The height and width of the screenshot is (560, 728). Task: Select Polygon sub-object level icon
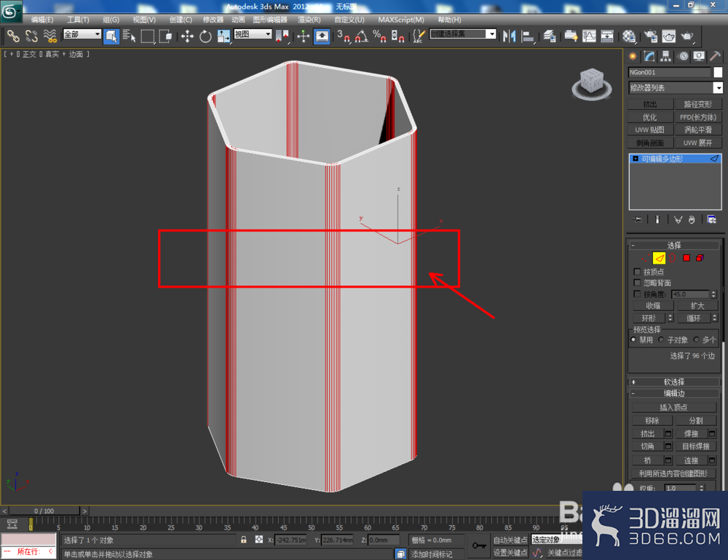(687, 259)
